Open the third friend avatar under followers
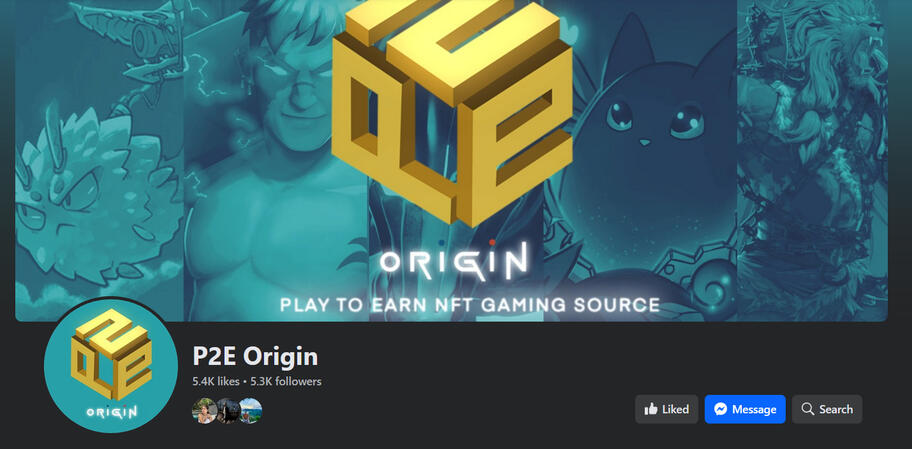The image size is (912, 449). pyautogui.click(x=251, y=411)
